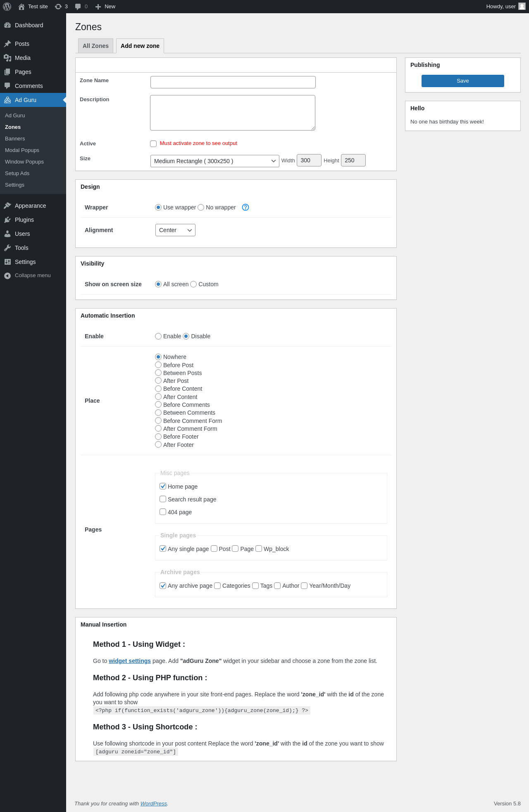Image resolution: width=529 pixels, height=812 pixels.
Task: Open the Size dropdown Medium Rectangle
Action: pyautogui.click(x=215, y=161)
